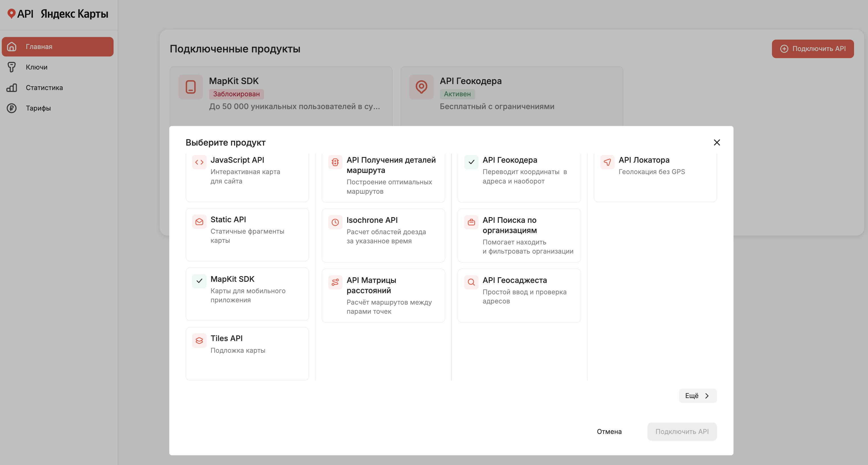Click the API Матрицы расстояний route icon
868x465 pixels.
coord(335,282)
